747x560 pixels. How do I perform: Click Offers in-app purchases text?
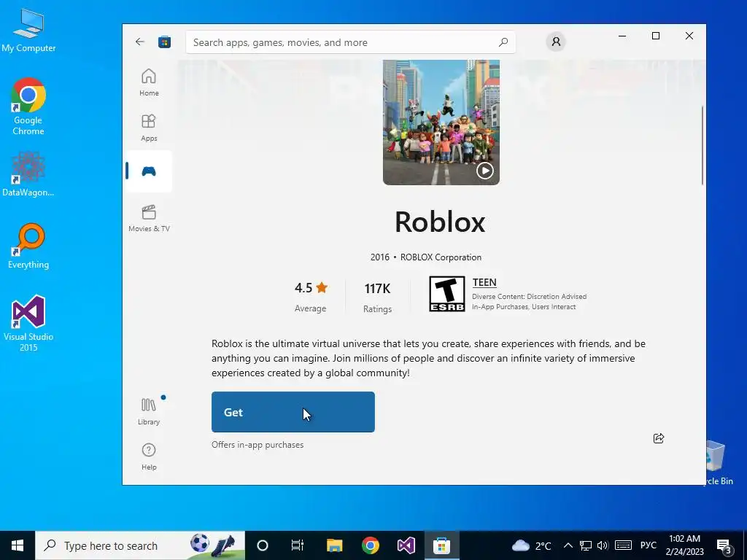[x=258, y=445]
